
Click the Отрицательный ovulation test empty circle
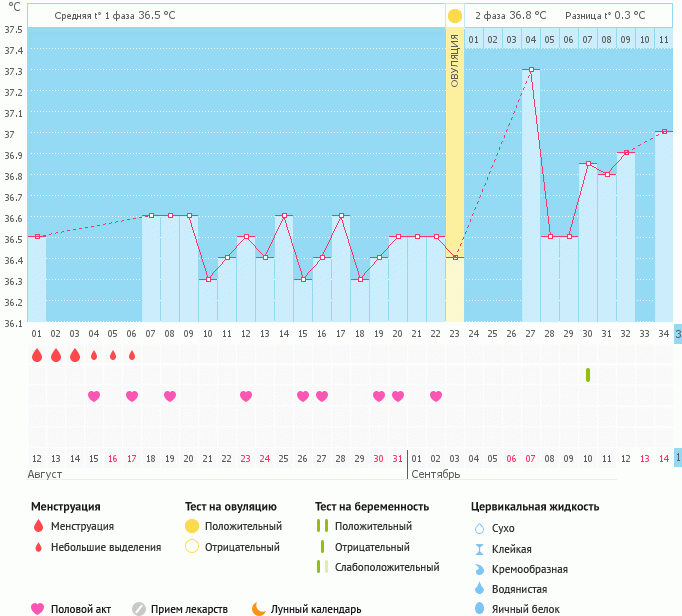click(x=192, y=547)
